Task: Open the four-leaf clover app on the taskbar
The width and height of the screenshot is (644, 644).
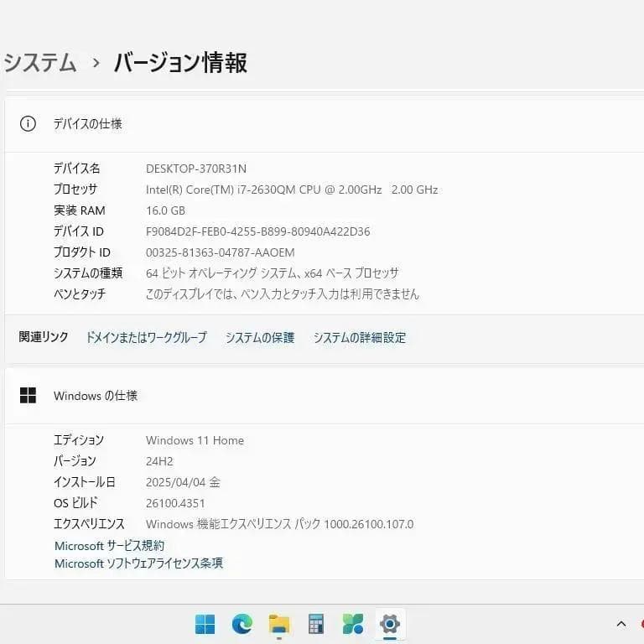Action: click(353, 624)
